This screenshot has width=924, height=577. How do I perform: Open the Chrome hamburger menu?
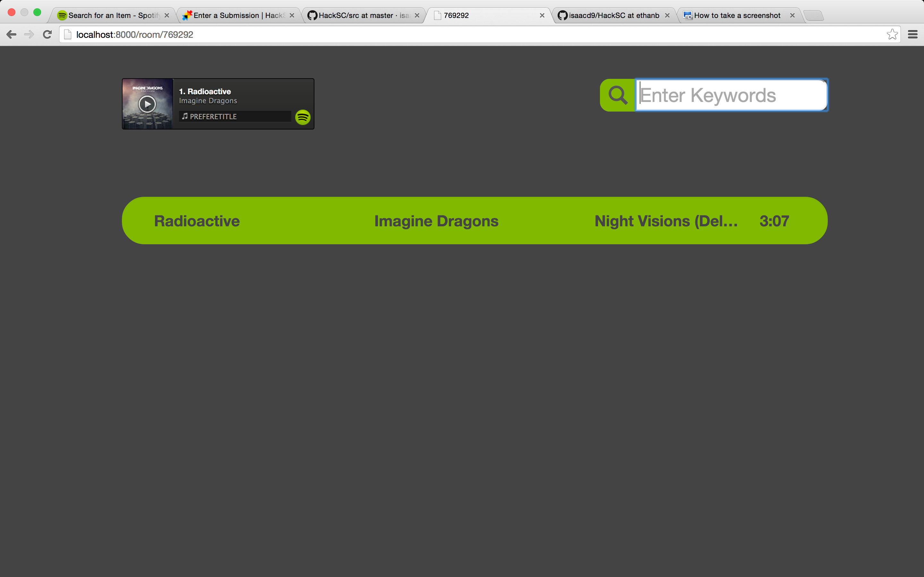point(912,34)
